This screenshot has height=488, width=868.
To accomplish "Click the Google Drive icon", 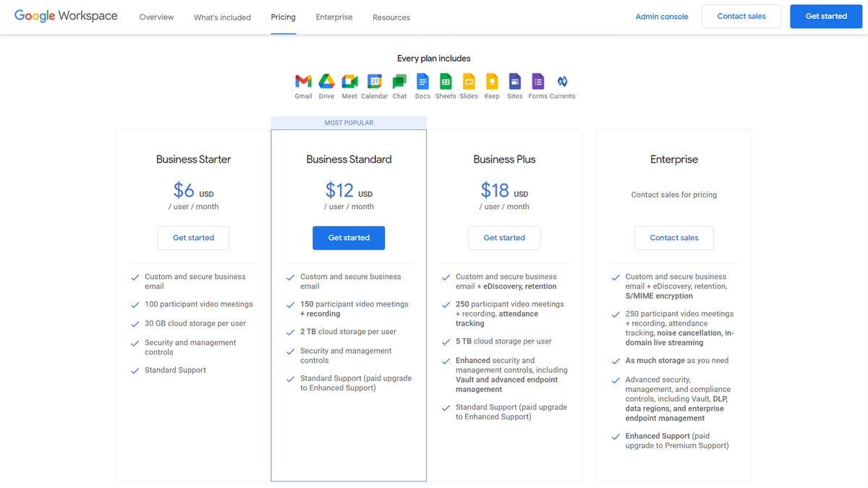I will 326,82.
